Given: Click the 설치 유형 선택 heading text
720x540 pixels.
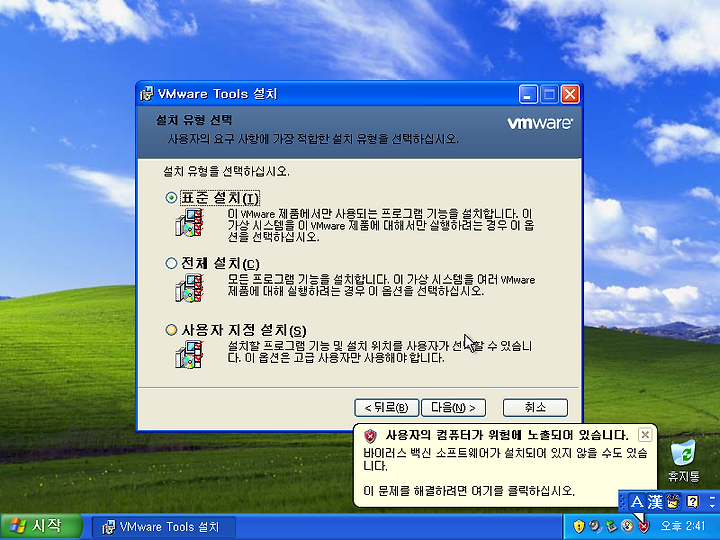Looking at the screenshot, I should (194, 120).
